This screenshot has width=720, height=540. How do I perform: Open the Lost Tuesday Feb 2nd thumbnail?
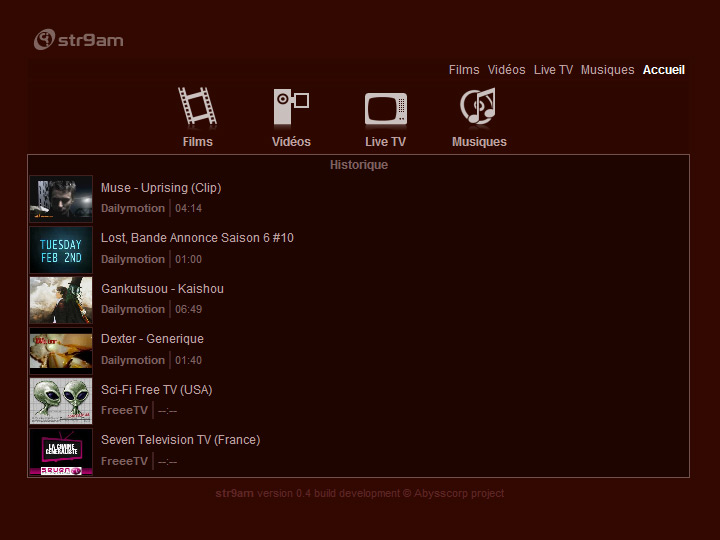tap(61, 250)
